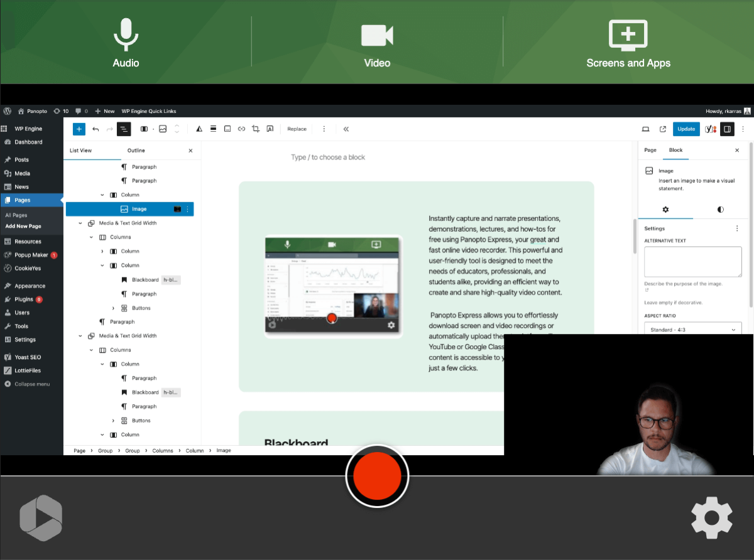Open the Aspect Ratio dropdown showing Standard 4:3
This screenshot has width=754, height=560.
(x=692, y=328)
